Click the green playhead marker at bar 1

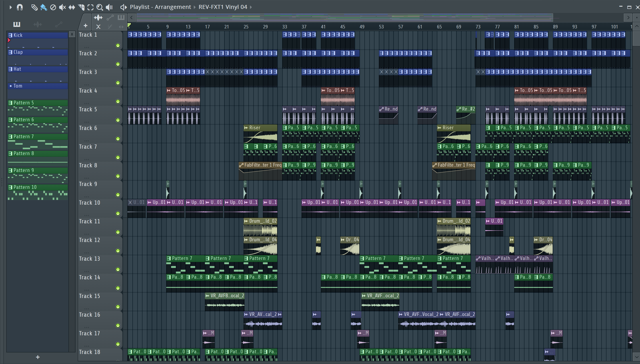pos(129,25)
